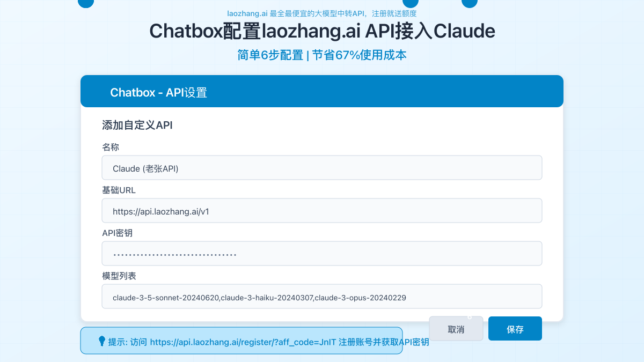Open the api.laozhang.ai register link
This screenshot has width=644, height=362.
click(x=242, y=342)
